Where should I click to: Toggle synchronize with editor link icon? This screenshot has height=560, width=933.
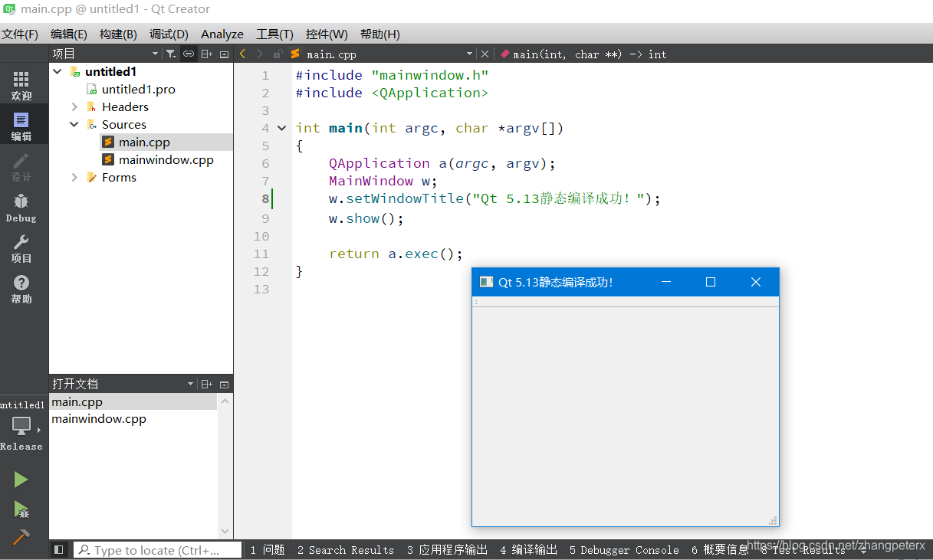[189, 54]
